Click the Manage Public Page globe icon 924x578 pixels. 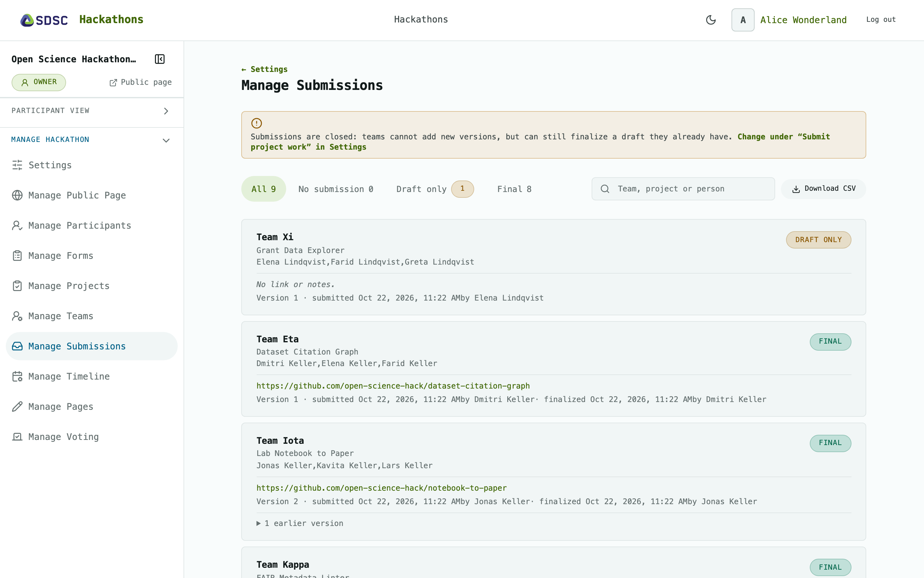click(17, 195)
